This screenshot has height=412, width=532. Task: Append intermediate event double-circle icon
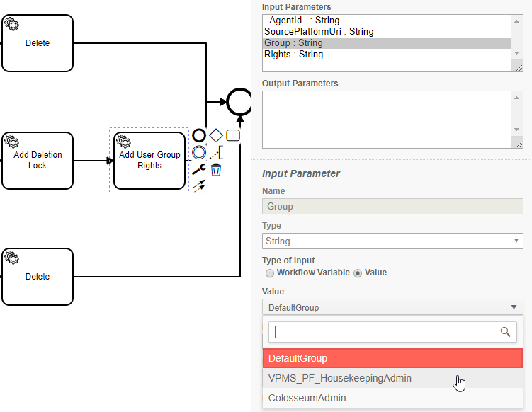tap(199, 151)
